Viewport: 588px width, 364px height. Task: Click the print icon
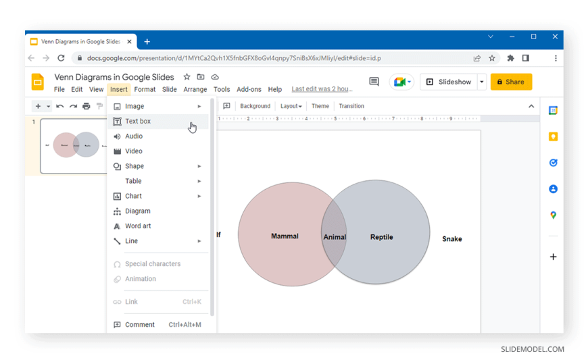(87, 106)
